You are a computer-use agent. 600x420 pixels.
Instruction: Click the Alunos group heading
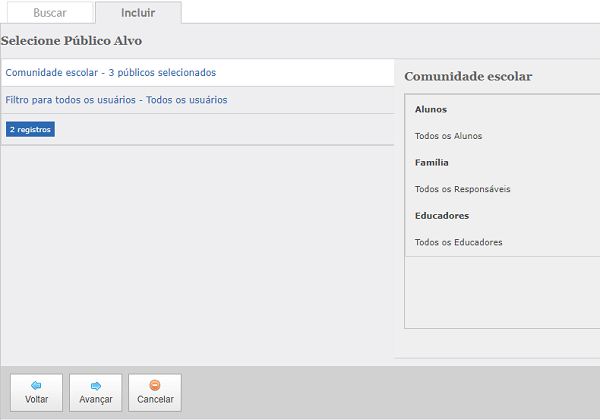pos(431,109)
